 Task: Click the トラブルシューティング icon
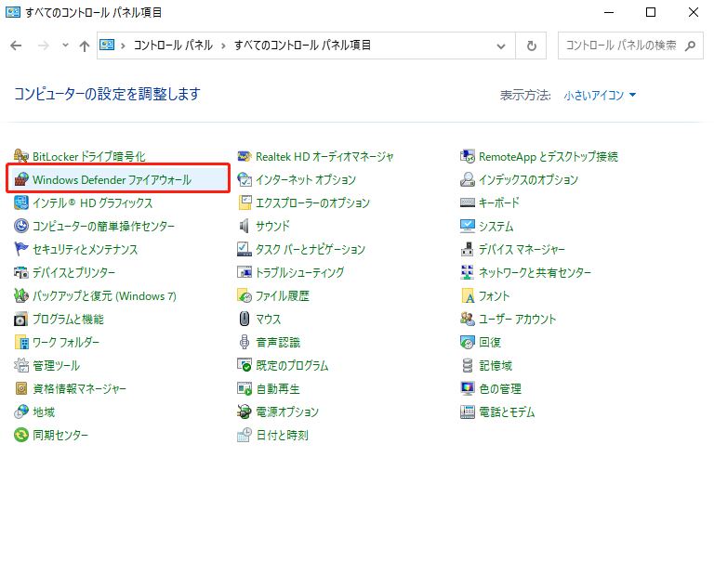245,272
